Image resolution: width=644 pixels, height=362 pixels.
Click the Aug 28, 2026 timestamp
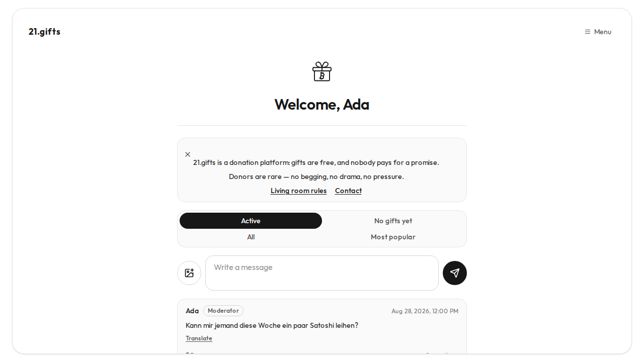pyautogui.click(x=425, y=311)
